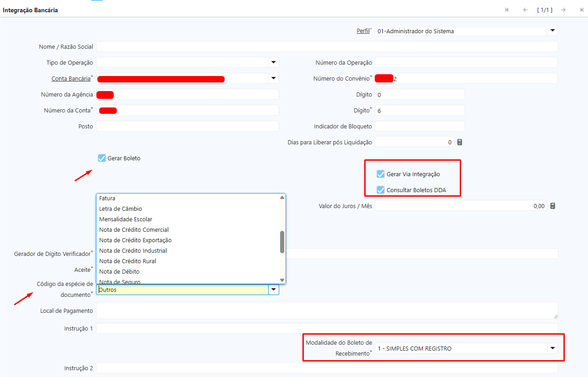This screenshot has height=377, width=588.
Task: Click next record arrow icon
Action: coord(563,10)
